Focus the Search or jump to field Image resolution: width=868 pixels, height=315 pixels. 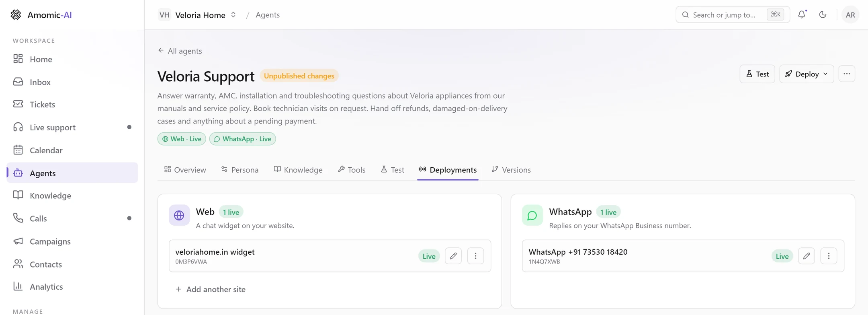pos(733,15)
